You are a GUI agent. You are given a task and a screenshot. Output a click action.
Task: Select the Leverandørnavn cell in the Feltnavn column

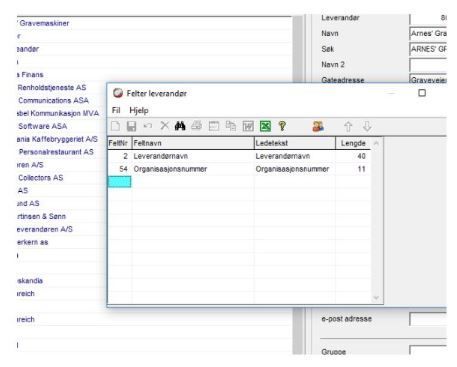(x=193, y=156)
